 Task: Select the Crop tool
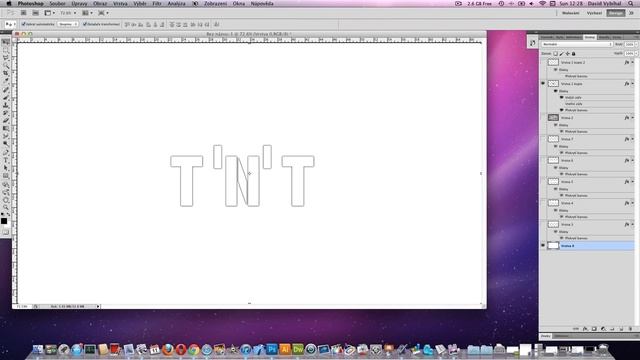pyautogui.click(x=6, y=73)
